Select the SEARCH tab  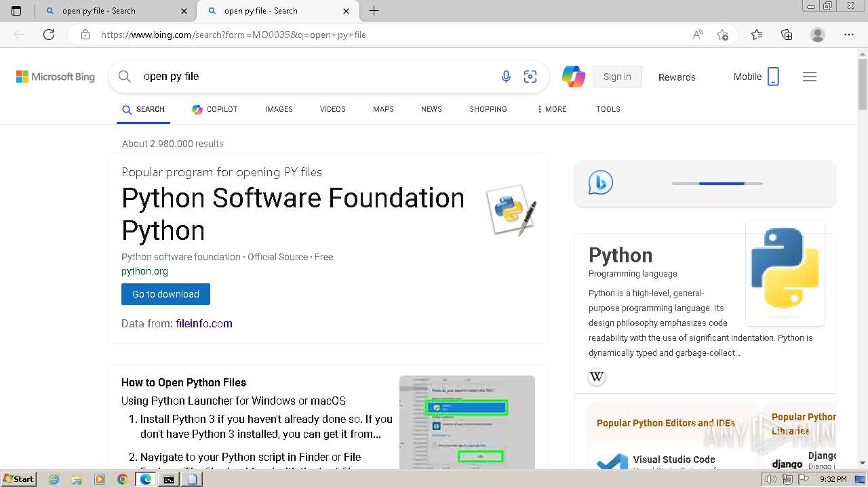point(143,109)
